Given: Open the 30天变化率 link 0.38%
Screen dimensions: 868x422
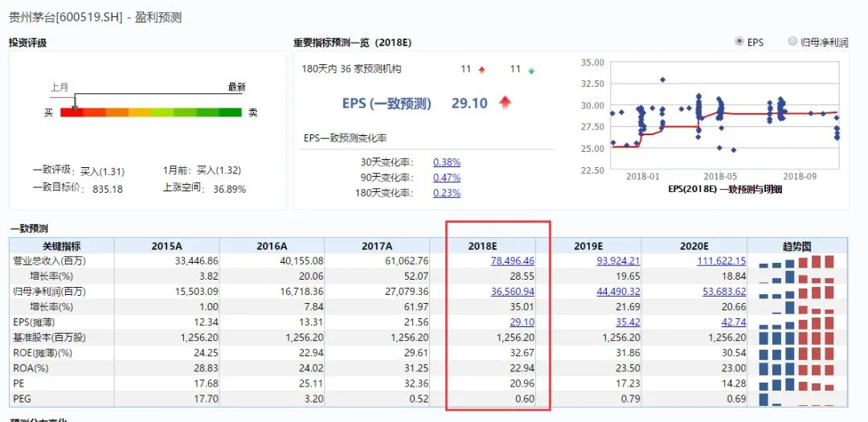Looking at the screenshot, I should tap(447, 162).
